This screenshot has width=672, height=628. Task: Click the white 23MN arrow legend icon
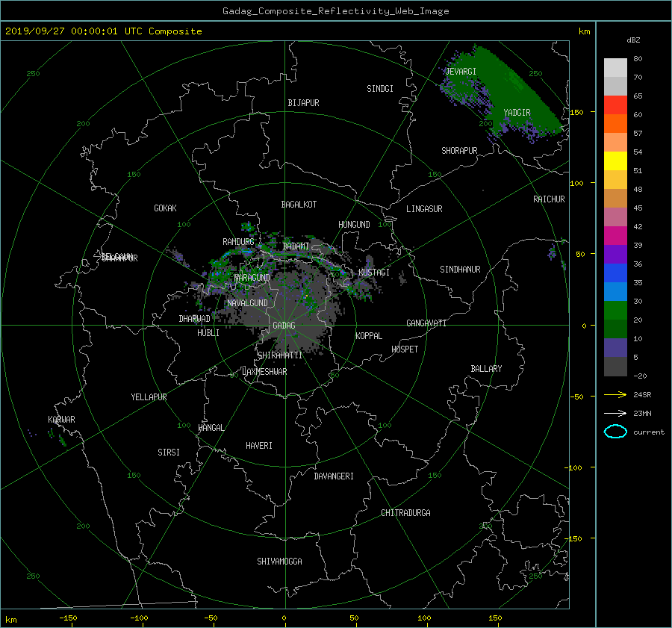615,413
